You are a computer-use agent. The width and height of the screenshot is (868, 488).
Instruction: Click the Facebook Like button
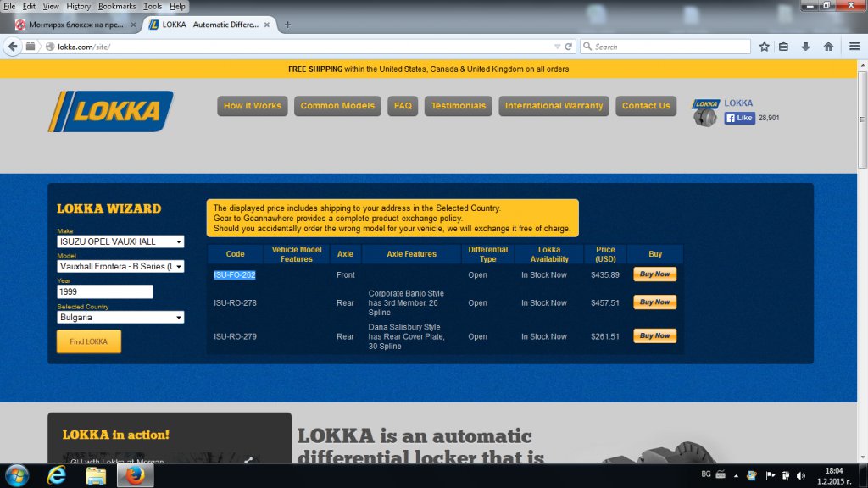[739, 118]
